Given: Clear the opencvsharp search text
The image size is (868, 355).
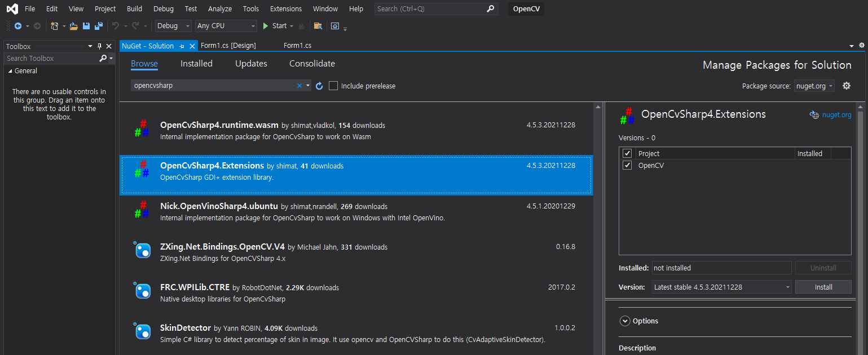Looking at the screenshot, I should click(x=299, y=86).
